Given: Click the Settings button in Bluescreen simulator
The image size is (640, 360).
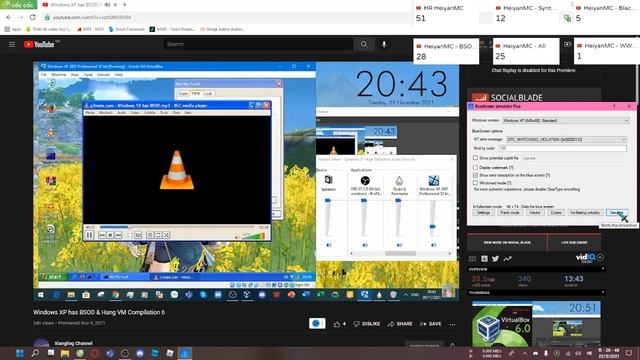Looking at the screenshot, I should [483, 213].
